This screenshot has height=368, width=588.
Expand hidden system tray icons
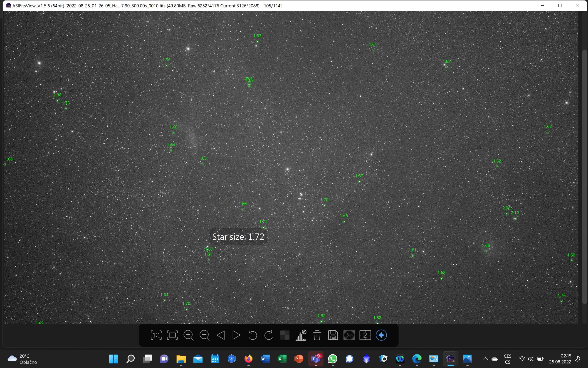(x=485, y=358)
